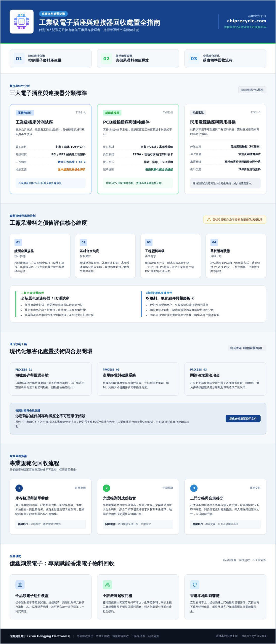Click the 專業規範化回收流程 heading
Screen dimensions: 276x644
pos(34,463)
